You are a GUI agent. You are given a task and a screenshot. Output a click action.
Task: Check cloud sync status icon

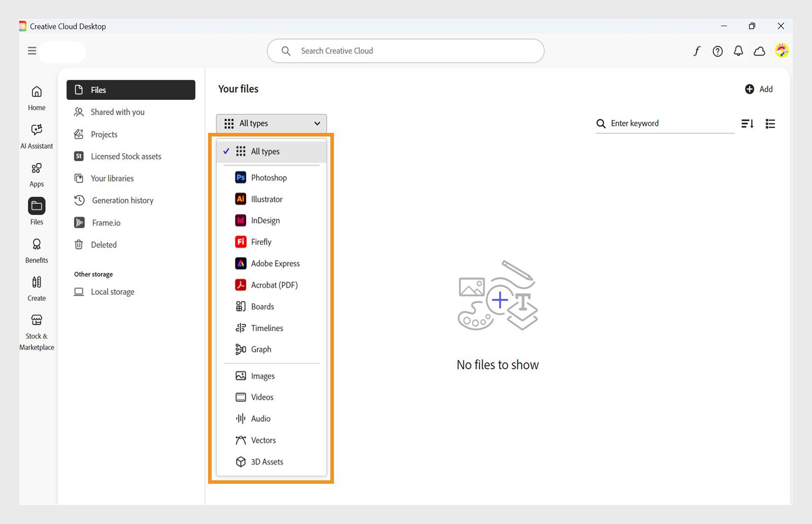point(759,51)
